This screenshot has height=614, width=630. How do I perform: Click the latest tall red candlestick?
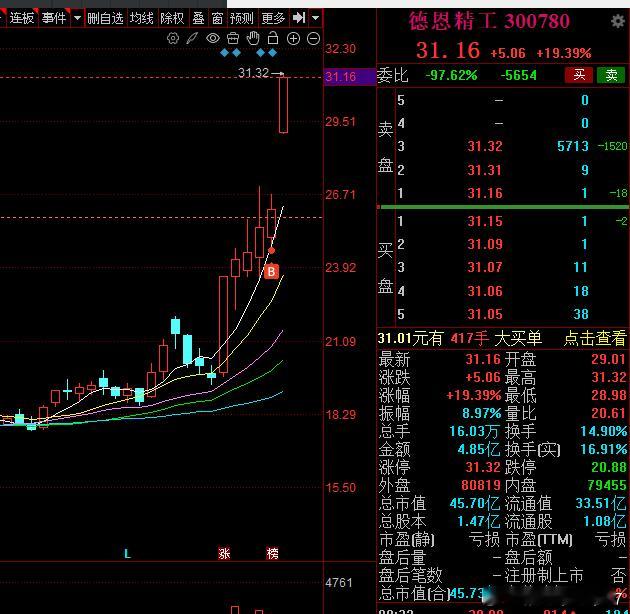coord(283,104)
